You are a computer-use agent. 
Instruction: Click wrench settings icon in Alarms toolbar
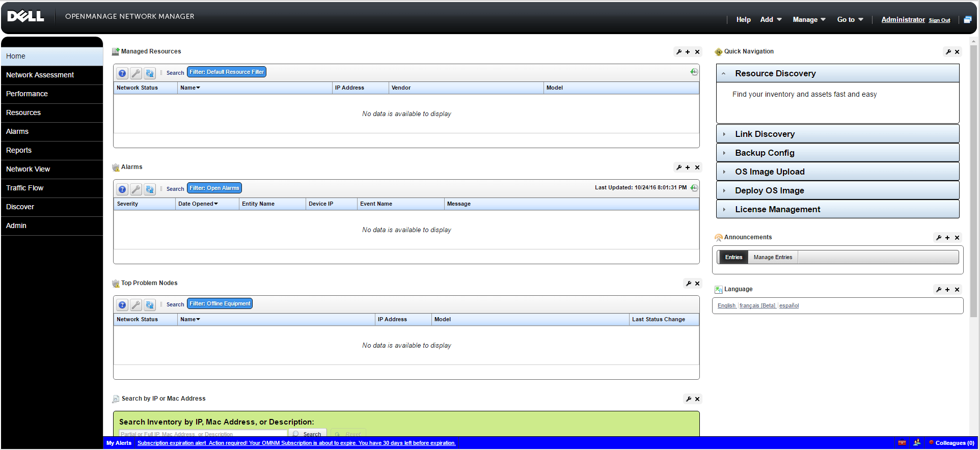click(x=136, y=189)
